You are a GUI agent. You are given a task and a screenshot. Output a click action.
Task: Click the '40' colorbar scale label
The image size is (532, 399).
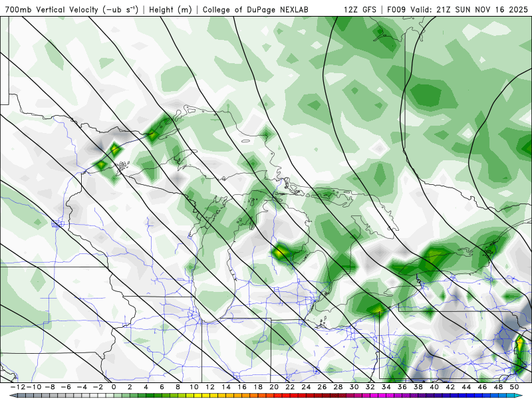point(434,387)
